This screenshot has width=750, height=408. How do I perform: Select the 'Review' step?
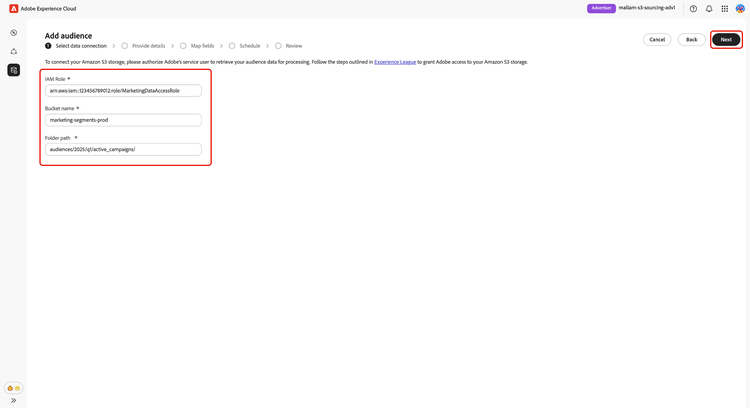[x=288, y=46]
